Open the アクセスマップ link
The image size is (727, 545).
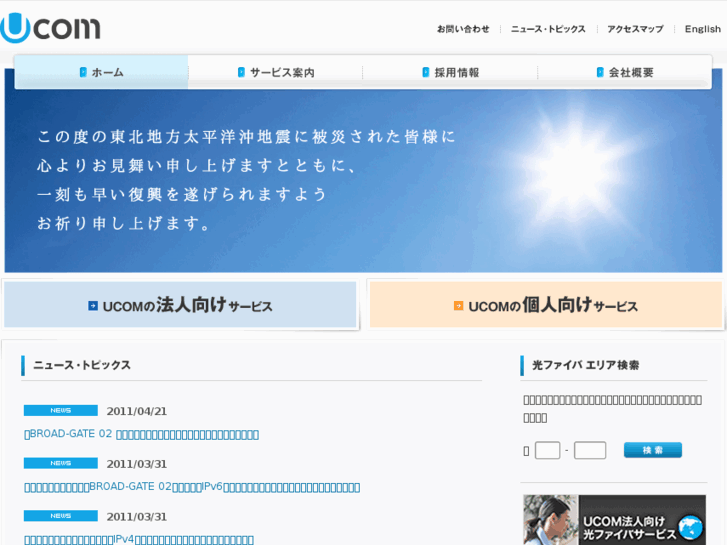[x=635, y=29]
